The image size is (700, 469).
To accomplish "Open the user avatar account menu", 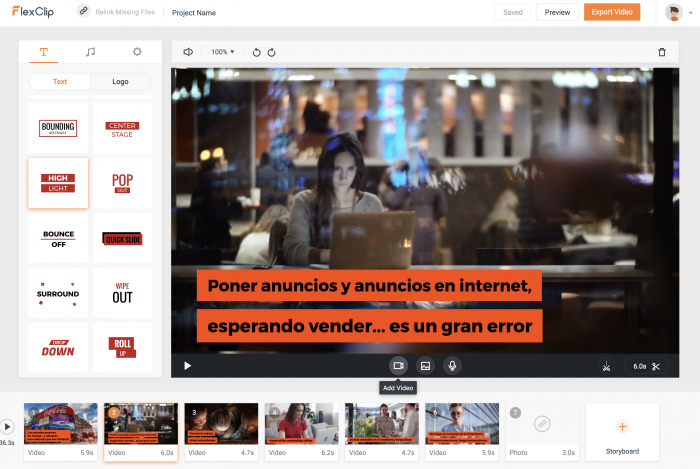I will (678, 12).
